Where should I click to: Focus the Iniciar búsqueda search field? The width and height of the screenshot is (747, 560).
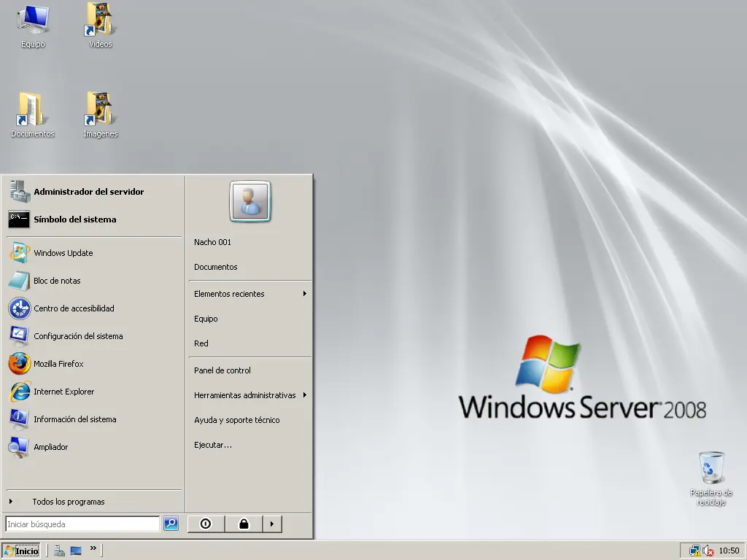82,524
